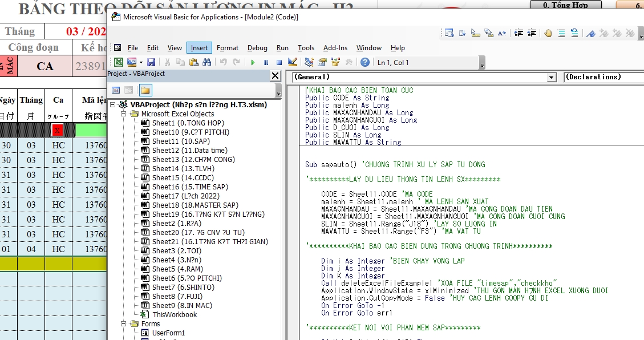
Task: Click the List Constants icon
Action: pos(463,33)
